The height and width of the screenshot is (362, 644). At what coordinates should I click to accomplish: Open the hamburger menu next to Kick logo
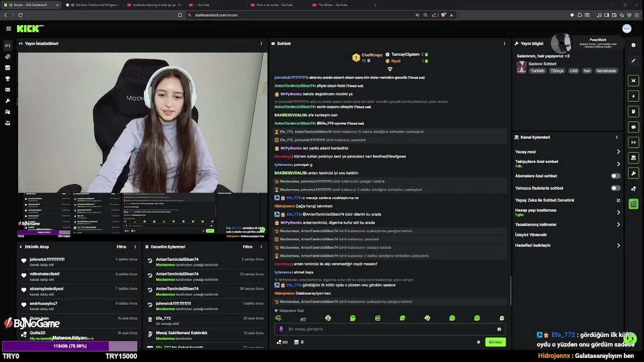(9, 29)
